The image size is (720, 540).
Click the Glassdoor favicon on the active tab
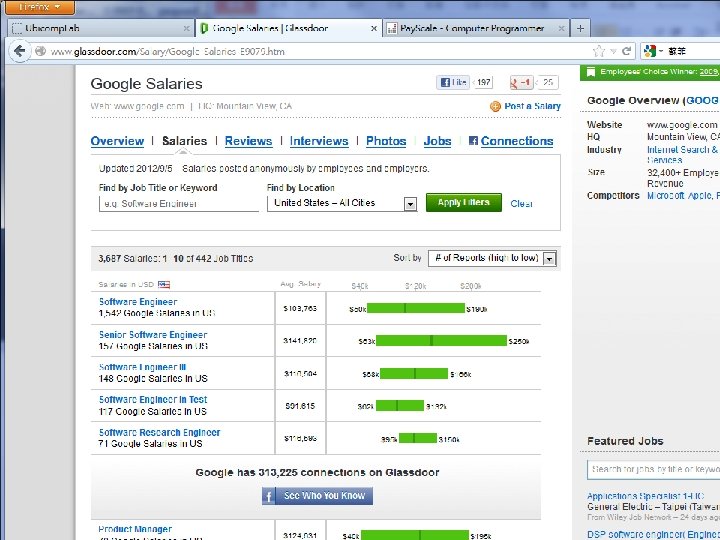204,28
